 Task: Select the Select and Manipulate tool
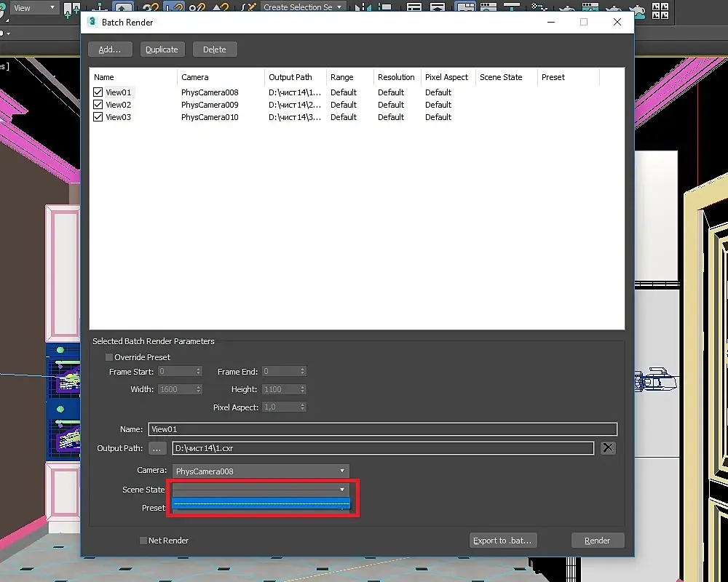[x=99, y=8]
